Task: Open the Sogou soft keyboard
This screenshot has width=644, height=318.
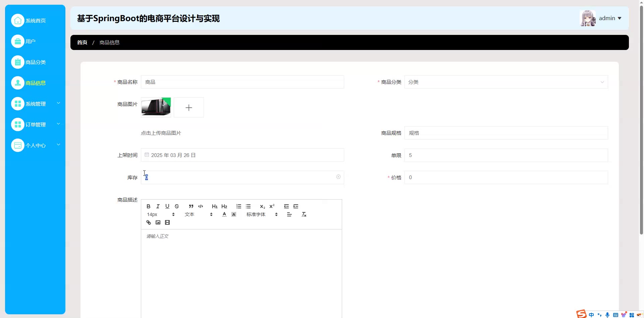Action: click(615, 315)
